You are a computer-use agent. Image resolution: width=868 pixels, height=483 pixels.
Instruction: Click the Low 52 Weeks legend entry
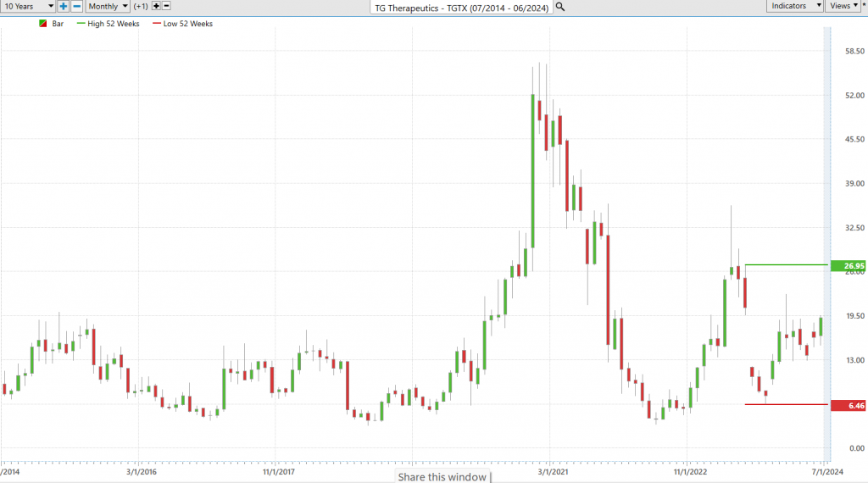coord(182,24)
